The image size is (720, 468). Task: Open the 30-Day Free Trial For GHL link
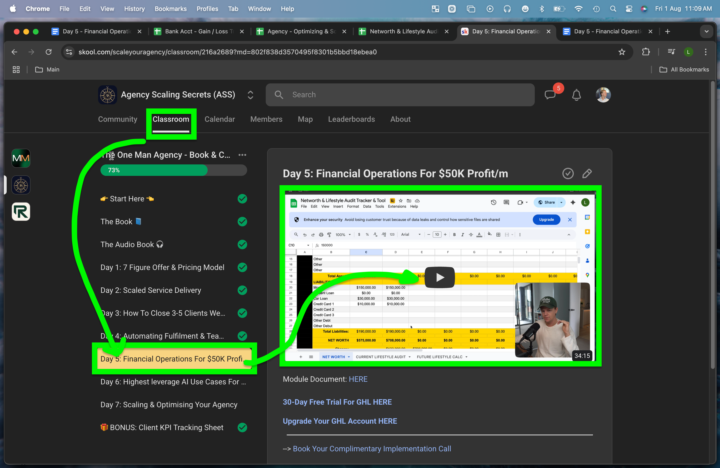pos(337,402)
